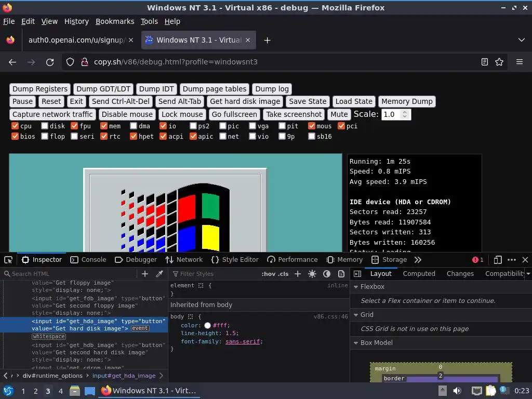Click the element picker icon in DevTools
Screen dimensions: 532x399
tap(8, 260)
